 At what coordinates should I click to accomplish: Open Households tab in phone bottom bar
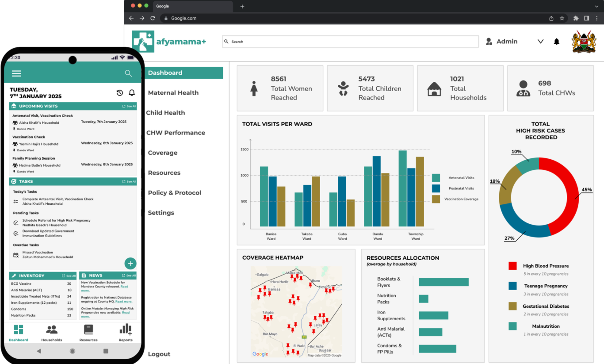(x=52, y=333)
